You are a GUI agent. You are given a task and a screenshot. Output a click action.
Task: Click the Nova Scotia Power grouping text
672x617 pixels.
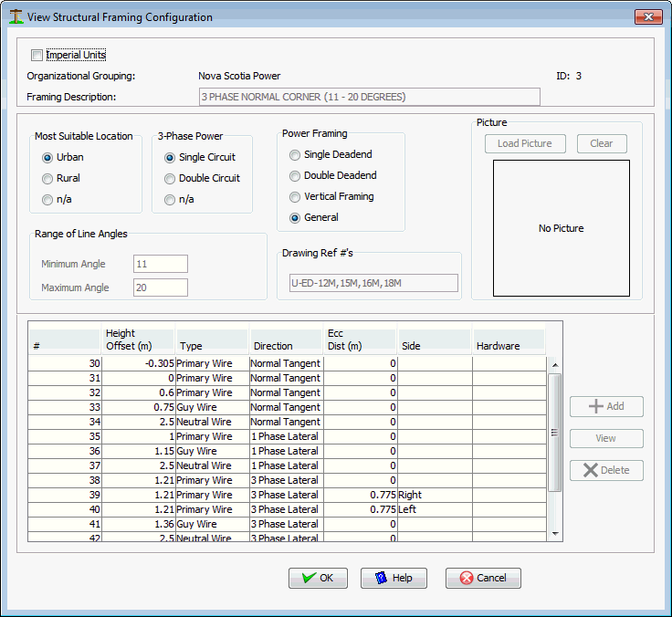tap(239, 76)
